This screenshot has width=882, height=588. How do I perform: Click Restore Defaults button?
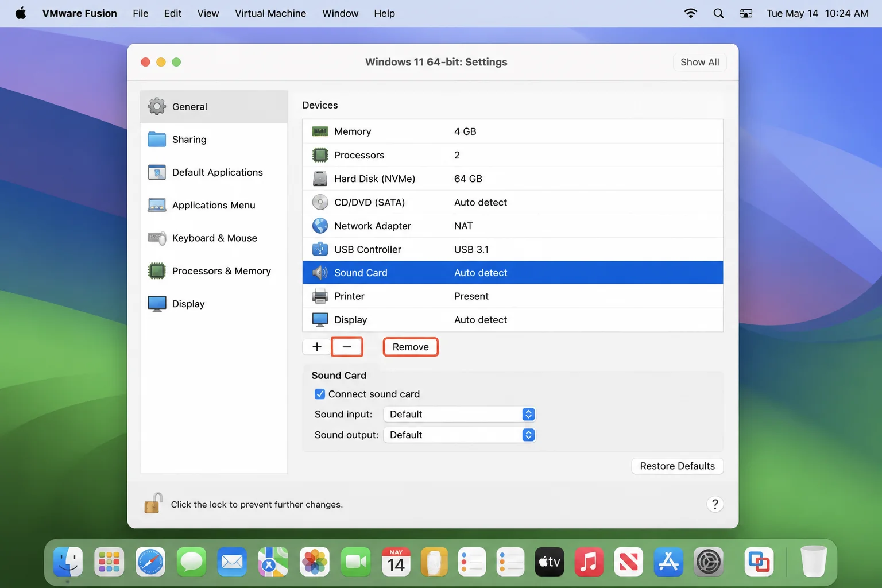(x=678, y=466)
